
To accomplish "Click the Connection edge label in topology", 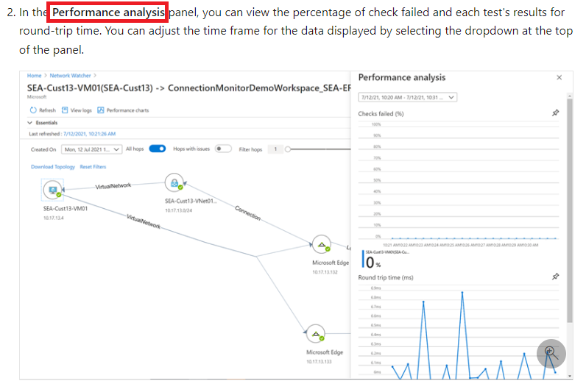I will [248, 213].
